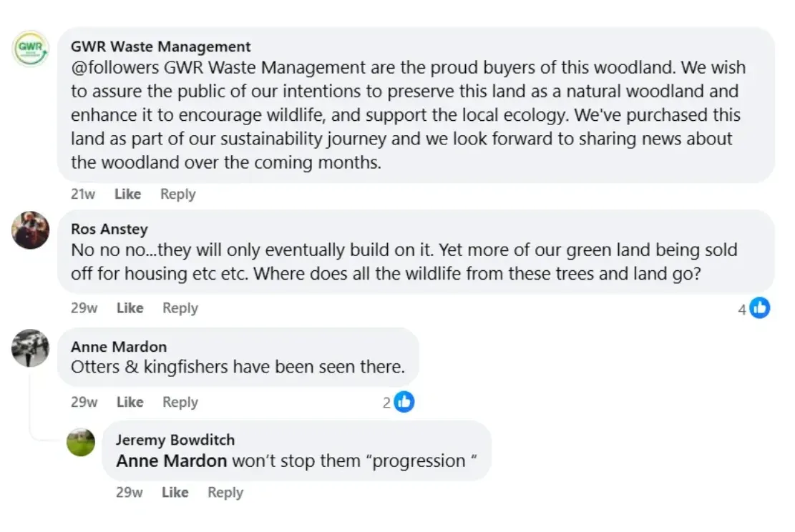Open GWR Waste Management name link
The image size is (795, 532).
(161, 46)
